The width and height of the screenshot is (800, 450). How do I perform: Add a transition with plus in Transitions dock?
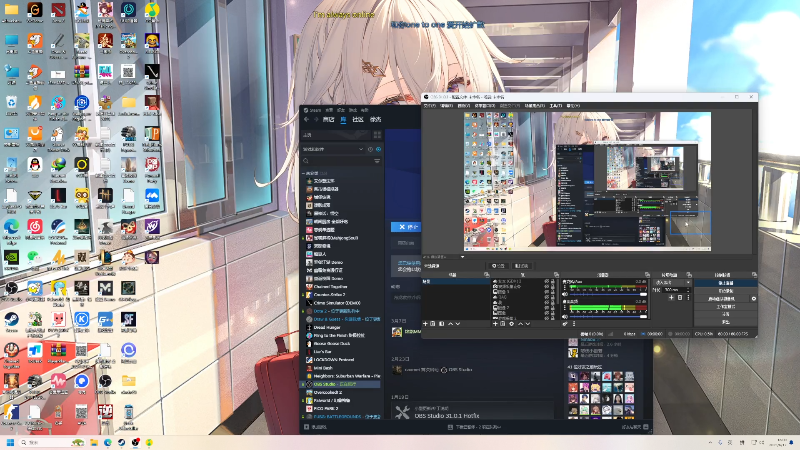click(671, 297)
